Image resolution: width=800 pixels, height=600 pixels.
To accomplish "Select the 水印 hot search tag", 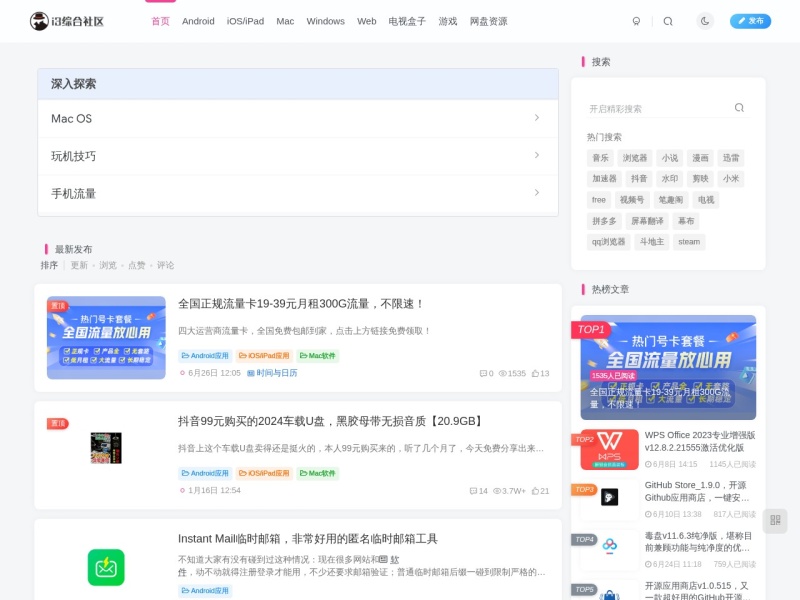I will pos(670,179).
